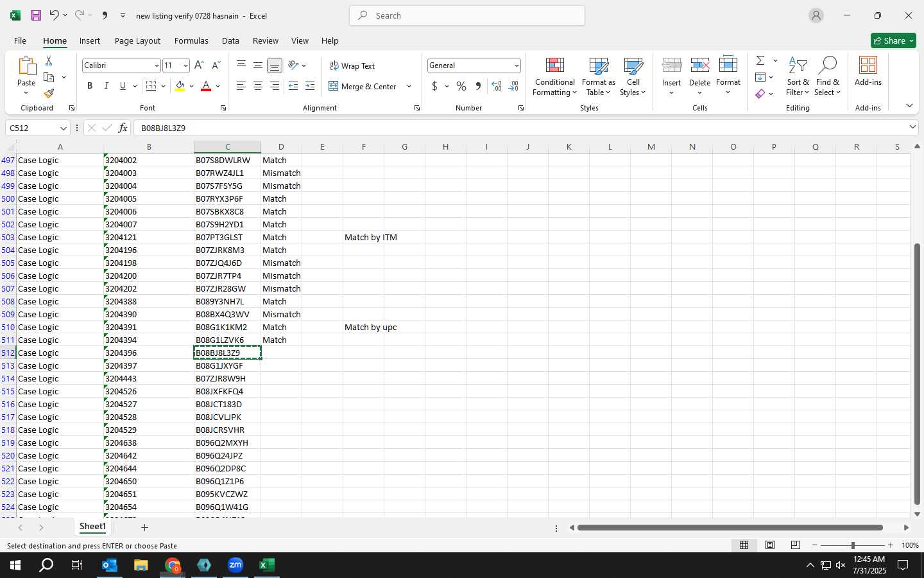This screenshot has height=578, width=924.
Task: Switch to Page Layout view in status bar
Action: (770, 545)
